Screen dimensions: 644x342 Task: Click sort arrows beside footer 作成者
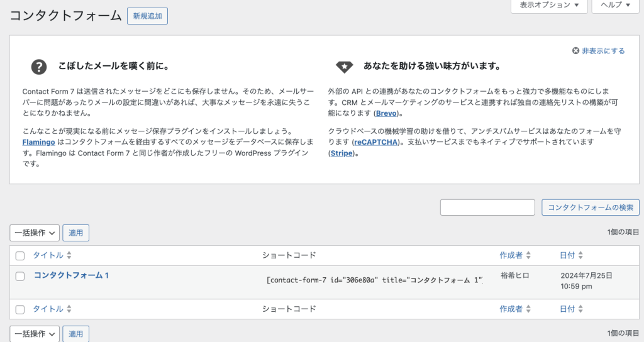click(x=528, y=309)
